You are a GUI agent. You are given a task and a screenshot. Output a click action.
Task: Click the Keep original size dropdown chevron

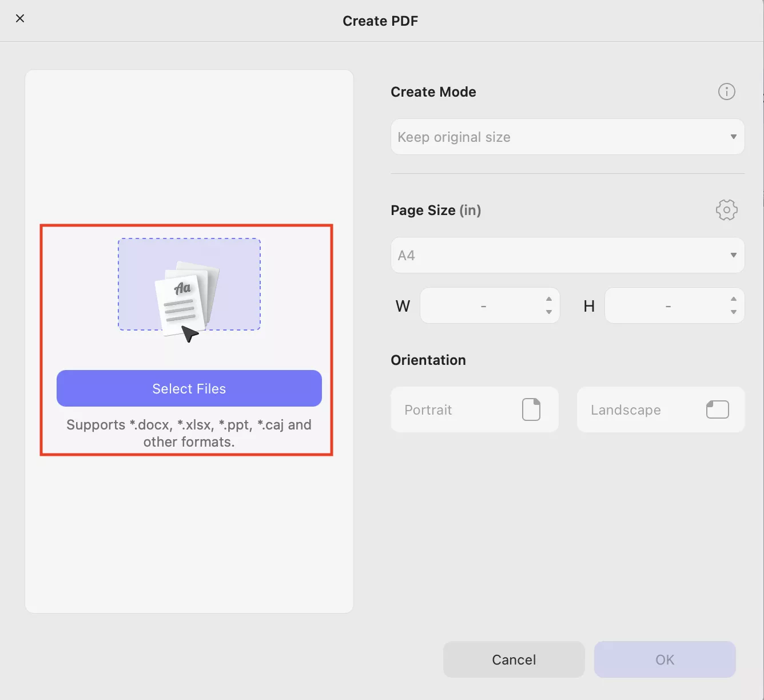[x=734, y=137]
